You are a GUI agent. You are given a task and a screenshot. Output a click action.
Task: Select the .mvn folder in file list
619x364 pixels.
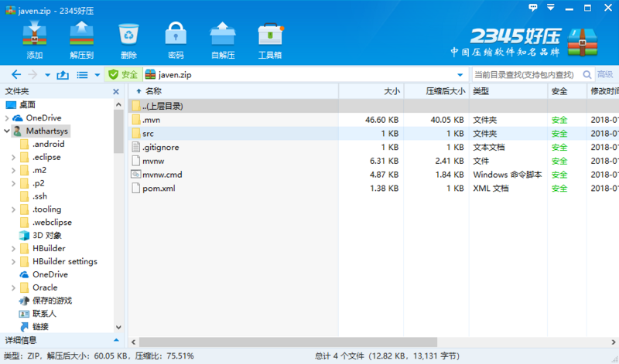[151, 120]
